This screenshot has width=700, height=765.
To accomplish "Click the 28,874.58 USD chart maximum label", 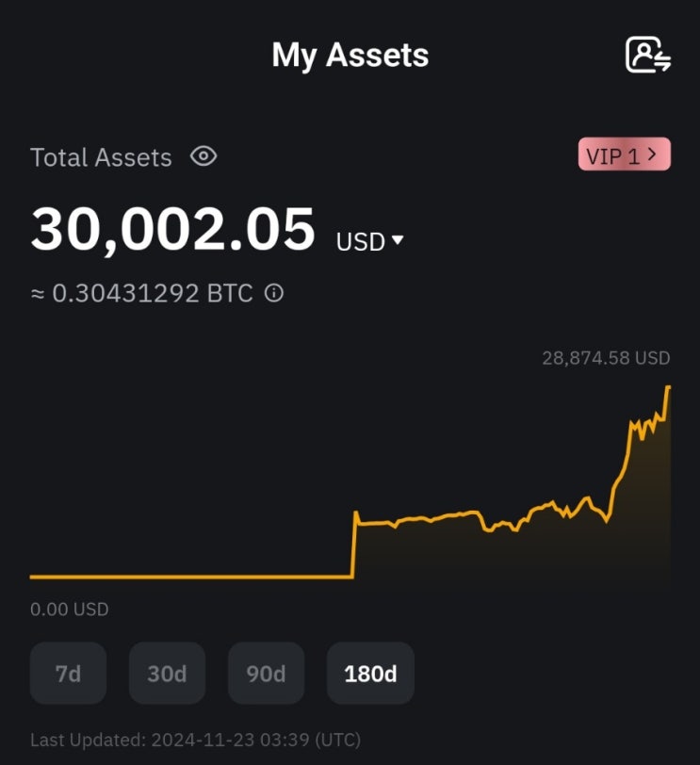I will click(x=606, y=358).
